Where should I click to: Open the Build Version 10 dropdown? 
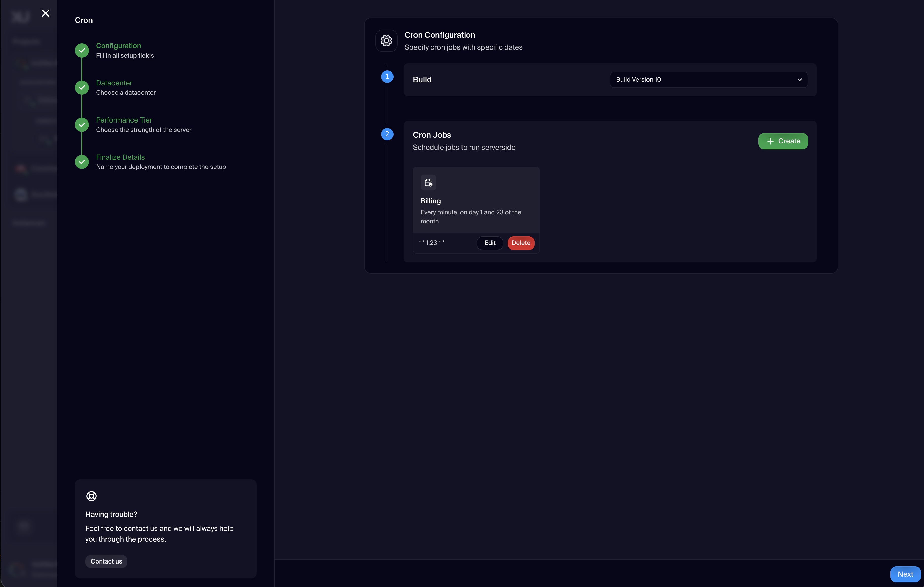702,80
